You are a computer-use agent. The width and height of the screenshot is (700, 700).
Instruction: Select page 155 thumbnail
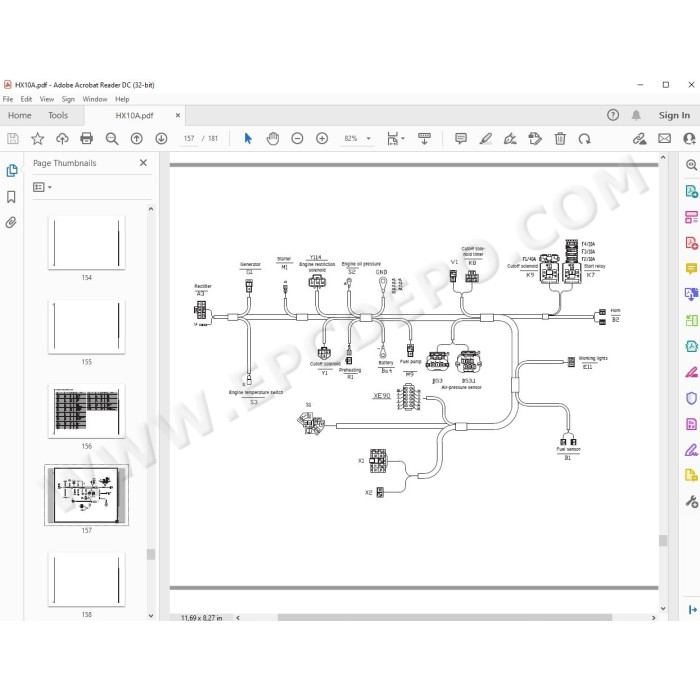click(87, 327)
